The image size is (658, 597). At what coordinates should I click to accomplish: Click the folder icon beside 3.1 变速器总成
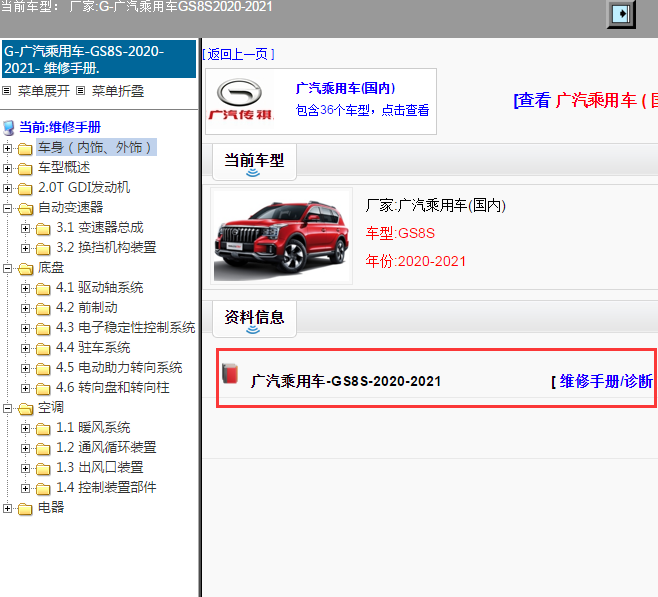coord(43,229)
